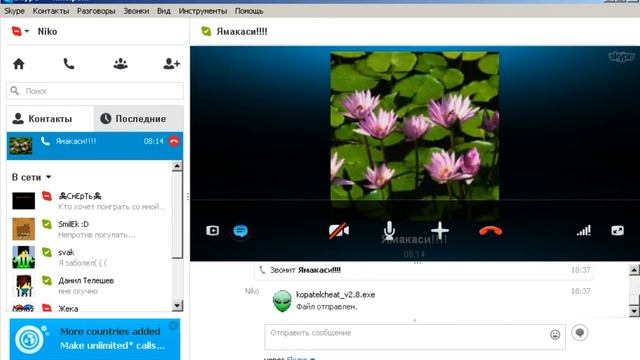Click svak's avatar thumbnail
Viewport: 640px width, 360px height.
point(23,257)
